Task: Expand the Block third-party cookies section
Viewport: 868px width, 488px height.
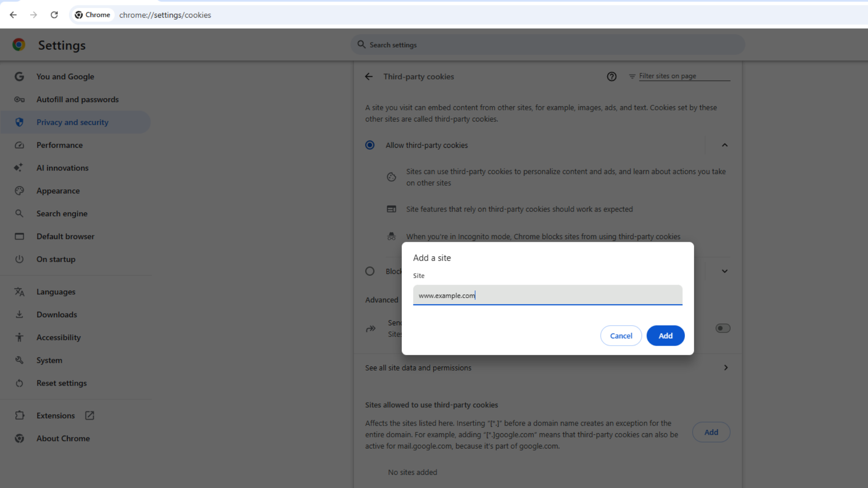Action: [725, 271]
